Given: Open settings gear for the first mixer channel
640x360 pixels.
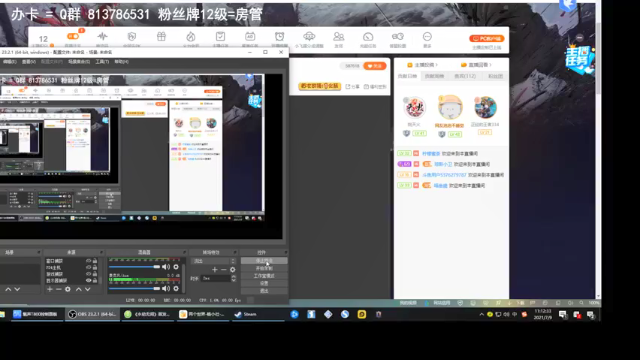Looking at the screenshot, I should pos(176,267).
